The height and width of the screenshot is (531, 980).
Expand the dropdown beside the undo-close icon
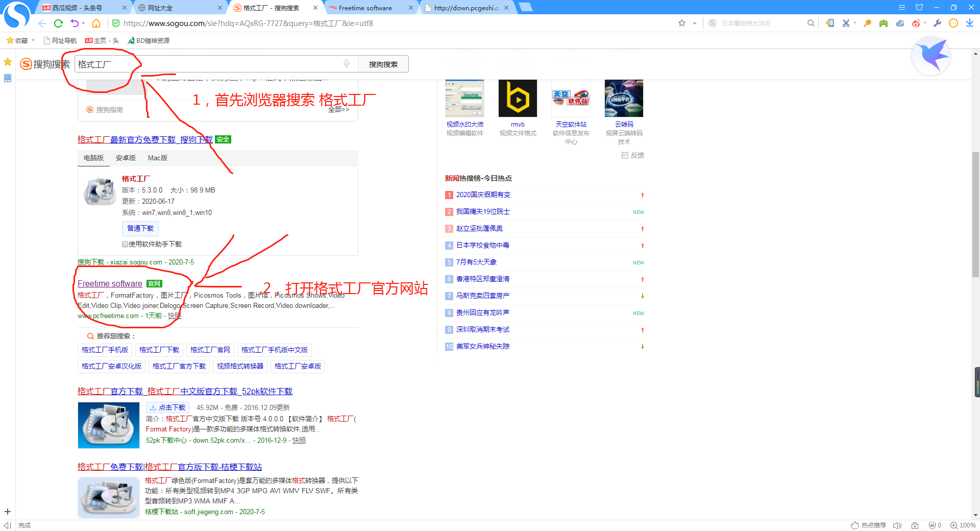pos(83,23)
